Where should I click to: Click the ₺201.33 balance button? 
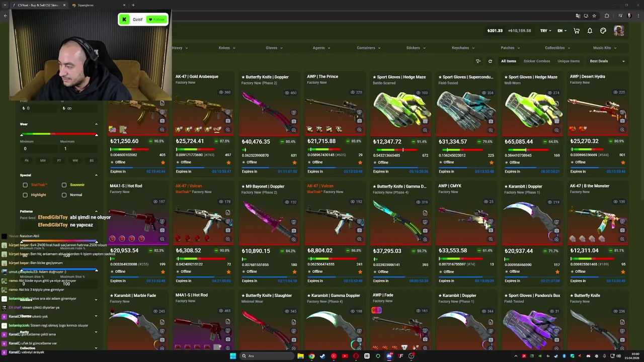pos(495,31)
